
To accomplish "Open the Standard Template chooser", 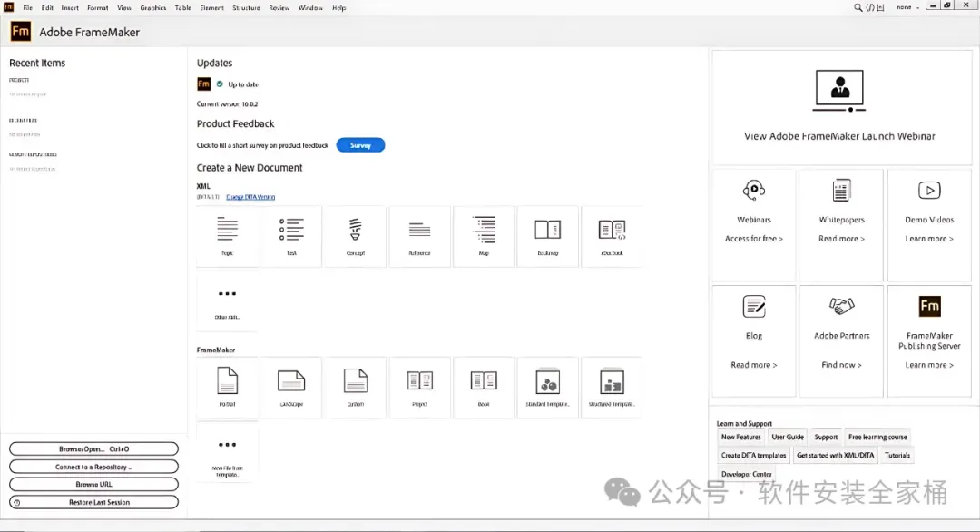I will click(x=547, y=388).
